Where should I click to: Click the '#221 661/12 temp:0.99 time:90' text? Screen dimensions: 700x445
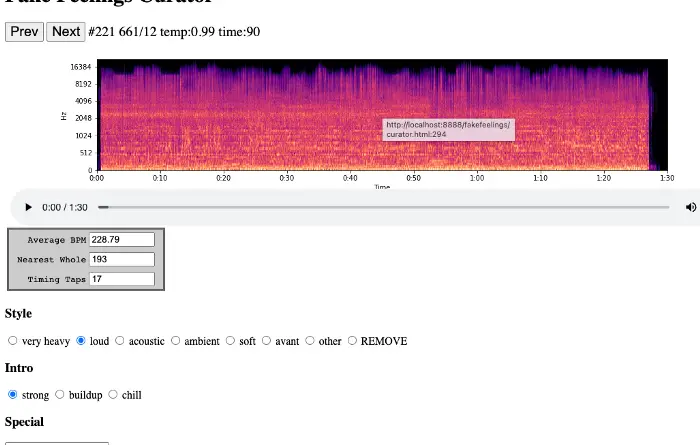(174, 32)
